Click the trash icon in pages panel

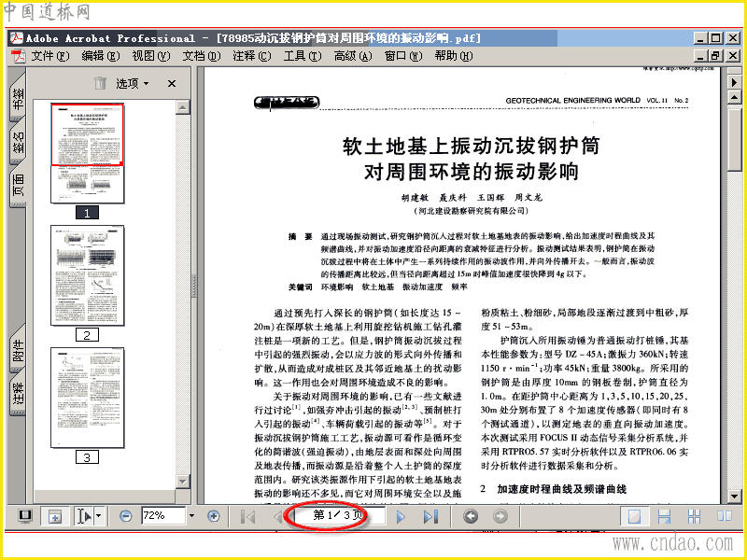(x=100, y=83)
